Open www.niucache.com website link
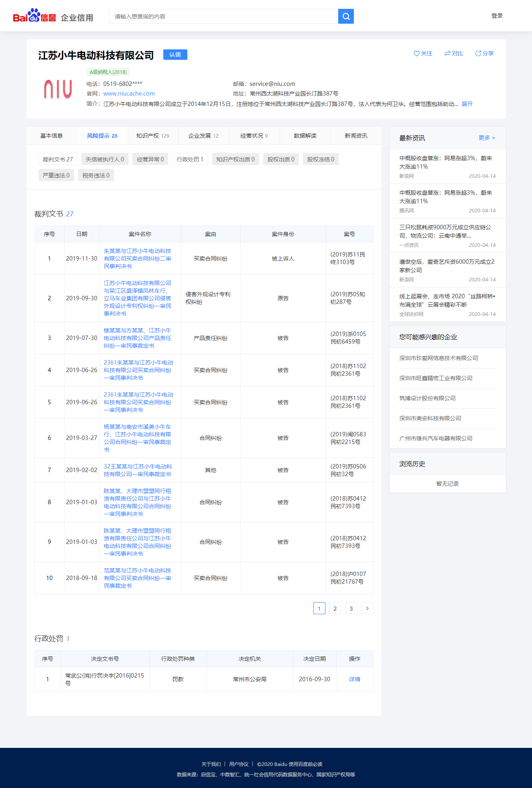Image resolution: width=532 pixels, height=788 pixels. 129,94
